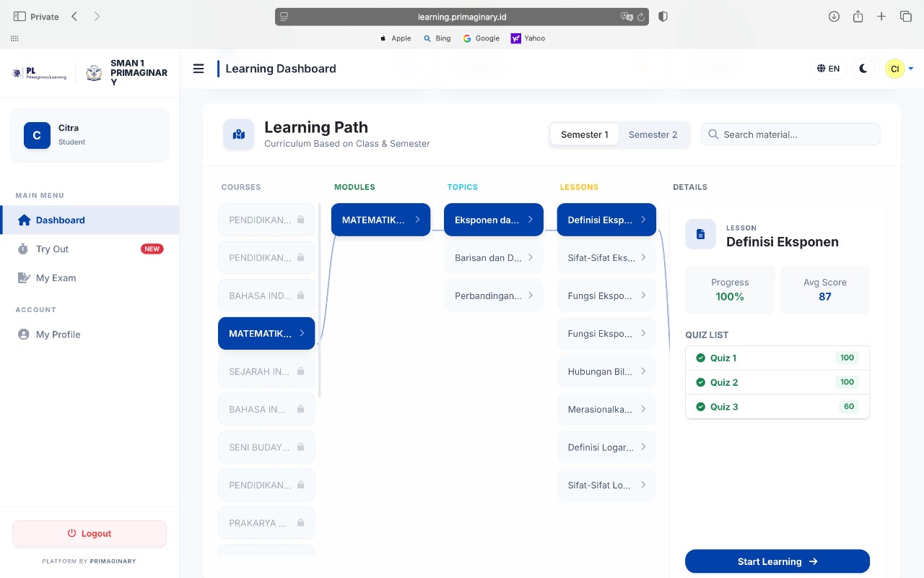Open Dashboard in main menu

pos(90,220)
